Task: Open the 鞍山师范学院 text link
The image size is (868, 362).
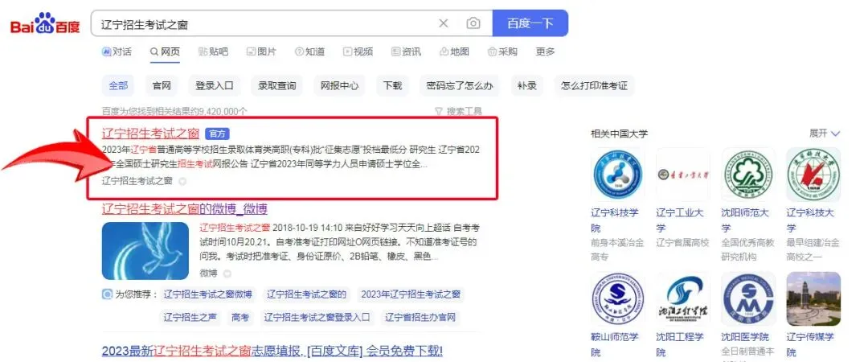Action: [615, 344]
